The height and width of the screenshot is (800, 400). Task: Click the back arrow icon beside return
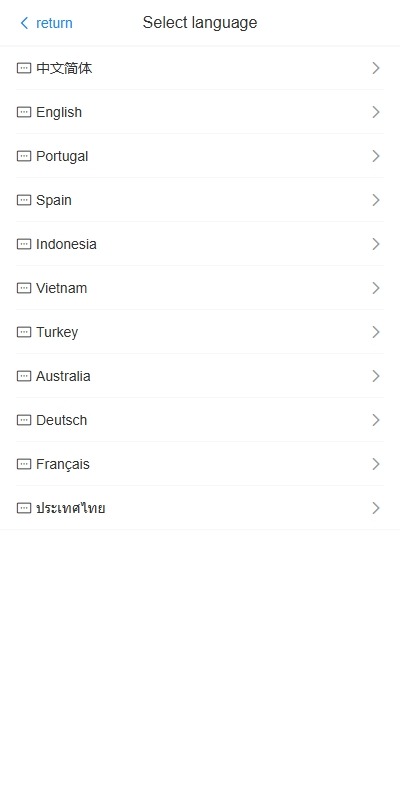point(24,23)
